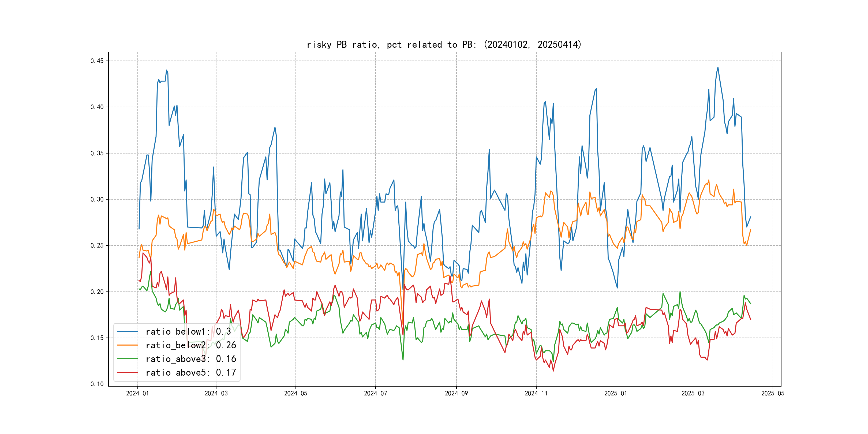Image resolution: width=868 pixels, height=434 pixels.
Task: Click the green ratio_above3 legend line
Action: pos(127,359)
